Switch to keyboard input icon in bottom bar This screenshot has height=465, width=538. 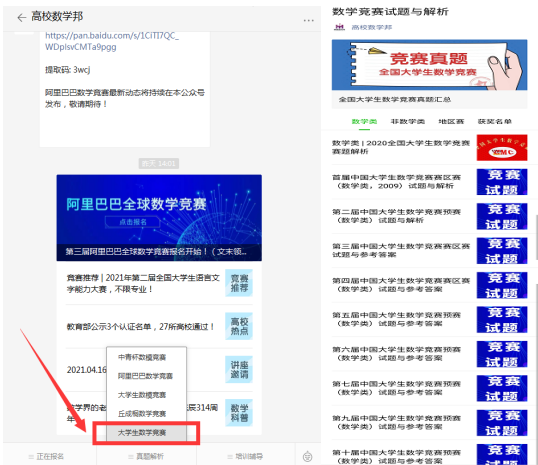[307, 456]
